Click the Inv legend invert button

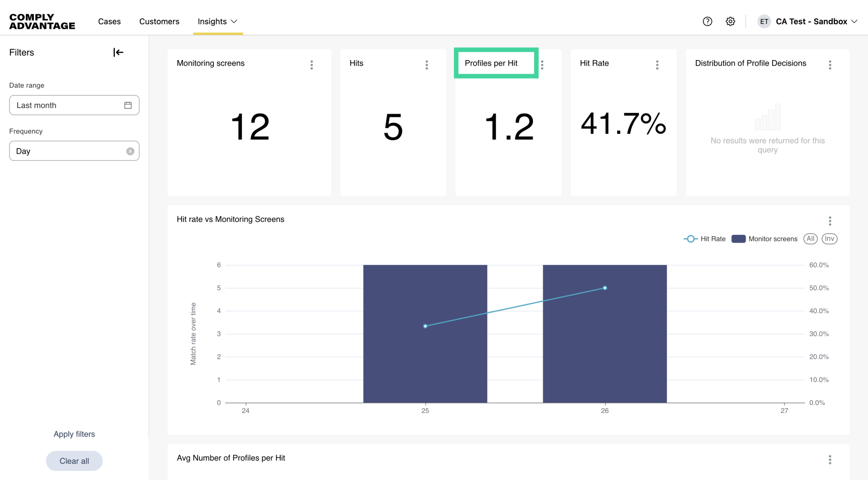pyautogui.click(x=829, y=239)
